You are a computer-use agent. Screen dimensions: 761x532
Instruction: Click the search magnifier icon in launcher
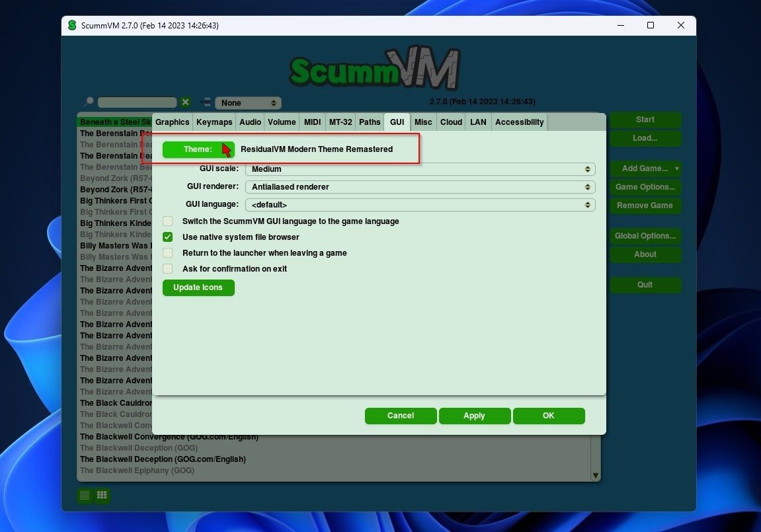[89, 101]
